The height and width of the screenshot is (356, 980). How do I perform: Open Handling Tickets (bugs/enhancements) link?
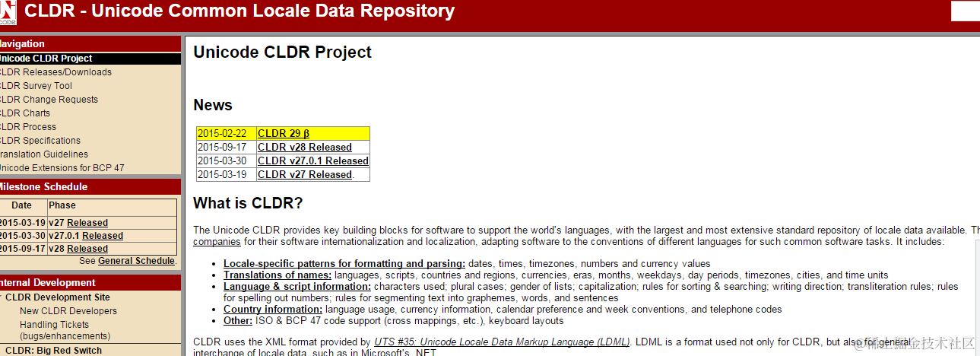pos(65,330)
